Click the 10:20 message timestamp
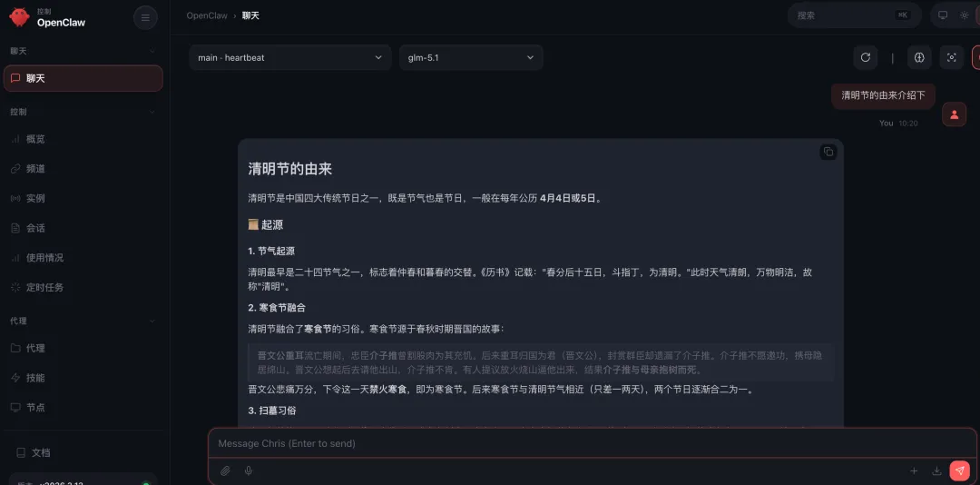The height and width of the screenshot is (485, 980). point(908,124)
